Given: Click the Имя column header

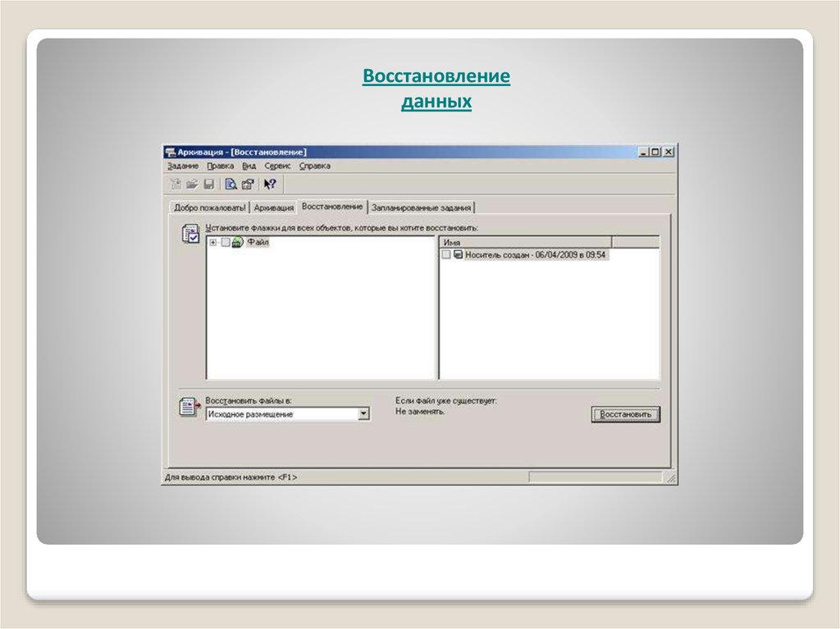Looking at the screenshot, I should click(x=526, y=243).
